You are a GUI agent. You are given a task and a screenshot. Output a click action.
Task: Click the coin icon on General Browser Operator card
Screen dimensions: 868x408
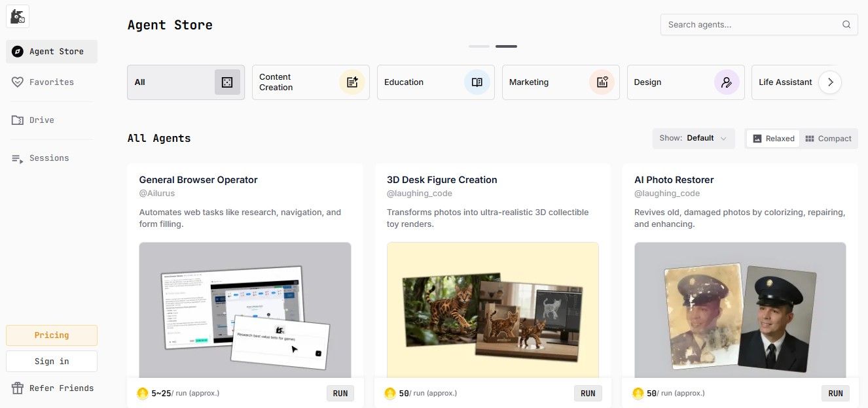tap(143, 394)
